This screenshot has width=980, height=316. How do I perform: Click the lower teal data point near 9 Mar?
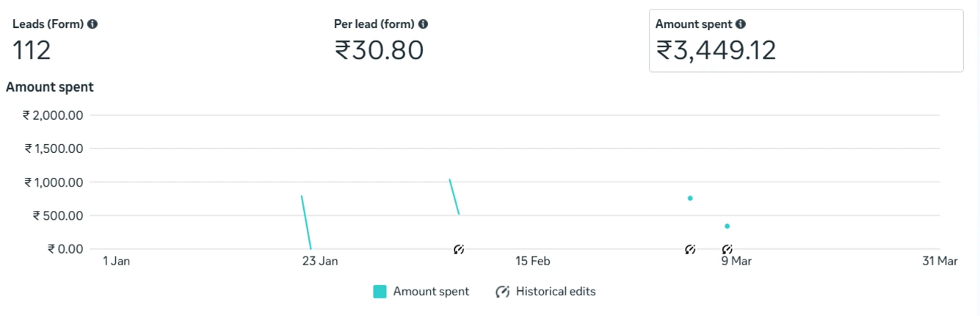point(727,226)
